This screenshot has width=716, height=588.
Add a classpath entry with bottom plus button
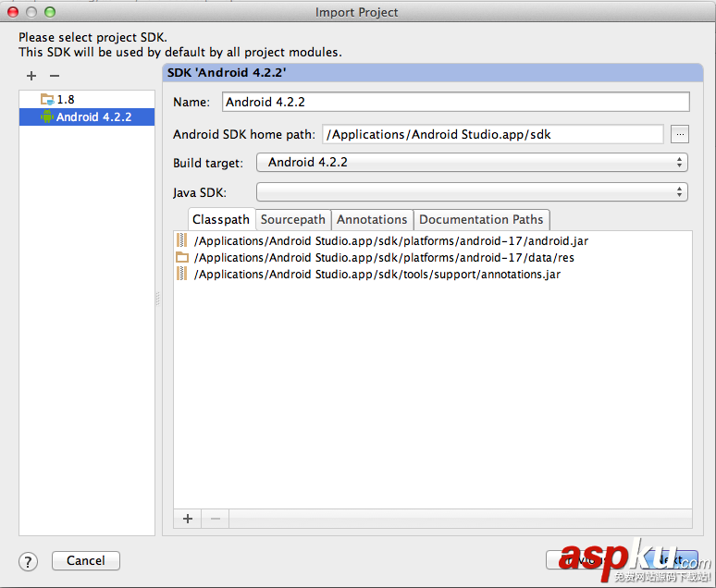click(x=188, y=519)
